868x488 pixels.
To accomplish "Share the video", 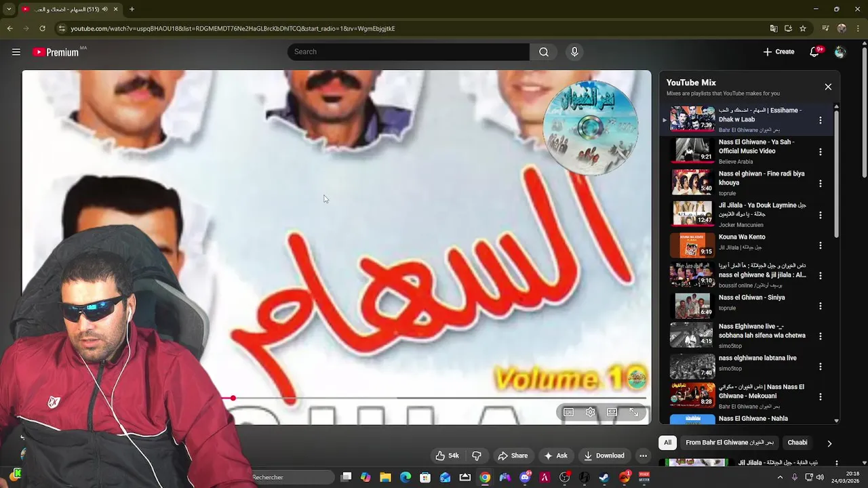I will [x=513, y=455].
